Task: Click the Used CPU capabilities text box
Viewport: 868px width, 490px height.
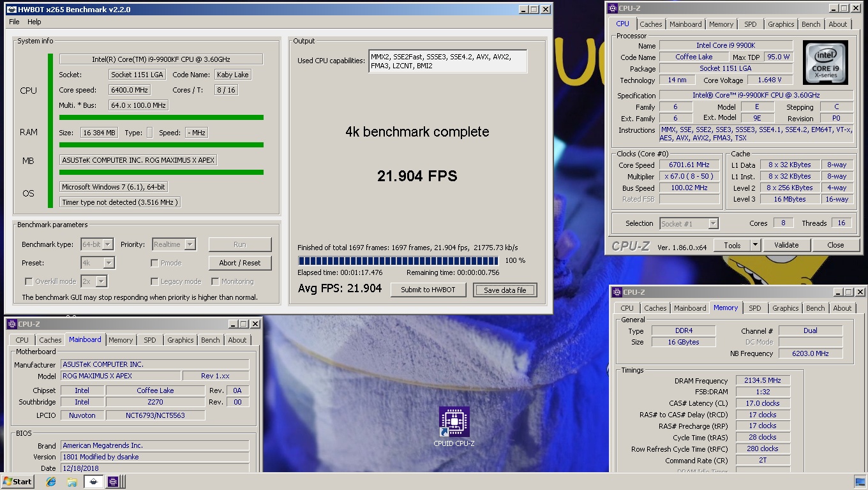Action: point(448,61)
